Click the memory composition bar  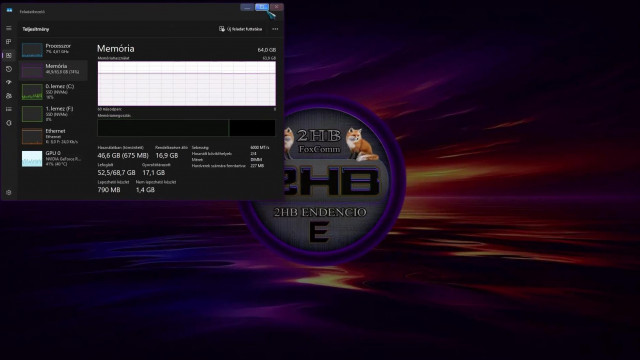(x=187, y=128)
